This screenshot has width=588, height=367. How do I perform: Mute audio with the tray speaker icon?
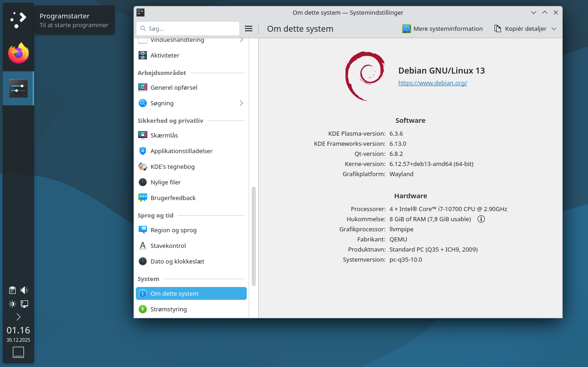(24, 290)
